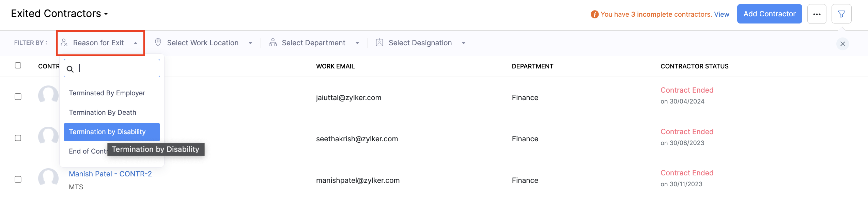Close the filter bar with X icon

point(842,44)
